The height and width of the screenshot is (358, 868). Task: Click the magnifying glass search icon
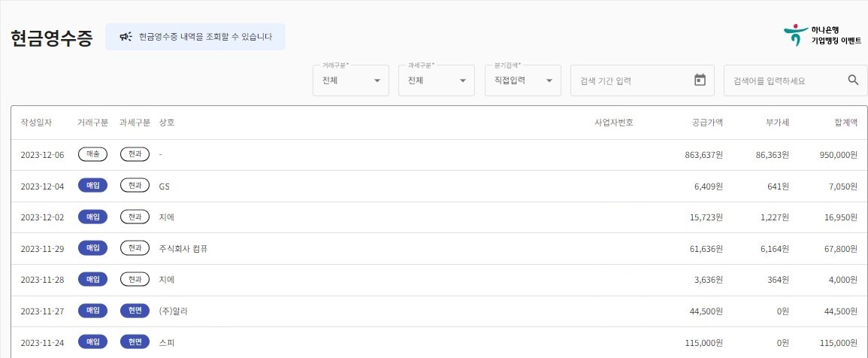(x=853, y=80)
